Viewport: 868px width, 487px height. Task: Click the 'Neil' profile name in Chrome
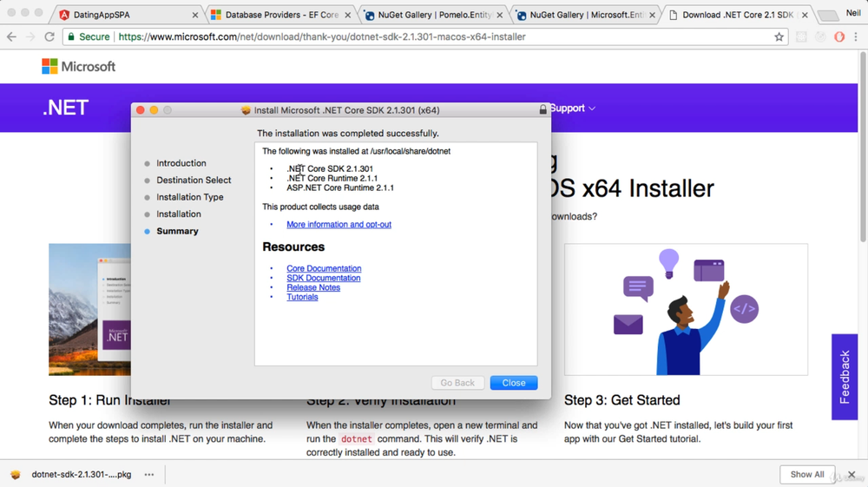pos(853,13)
